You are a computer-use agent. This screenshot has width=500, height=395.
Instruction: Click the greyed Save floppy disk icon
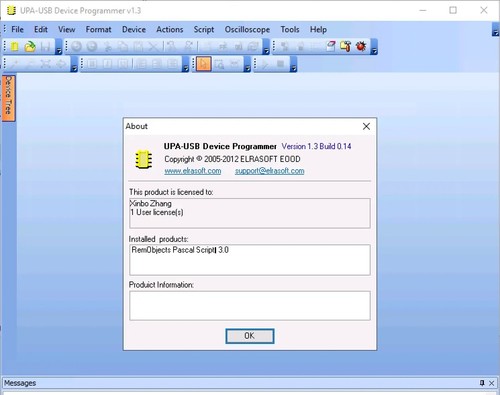45,46
